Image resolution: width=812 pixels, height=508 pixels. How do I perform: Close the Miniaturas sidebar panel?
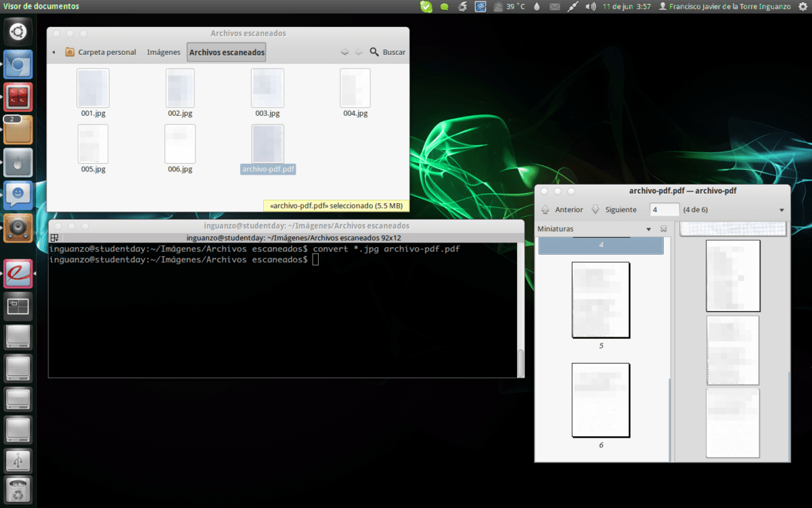click(x=664, y=229)
